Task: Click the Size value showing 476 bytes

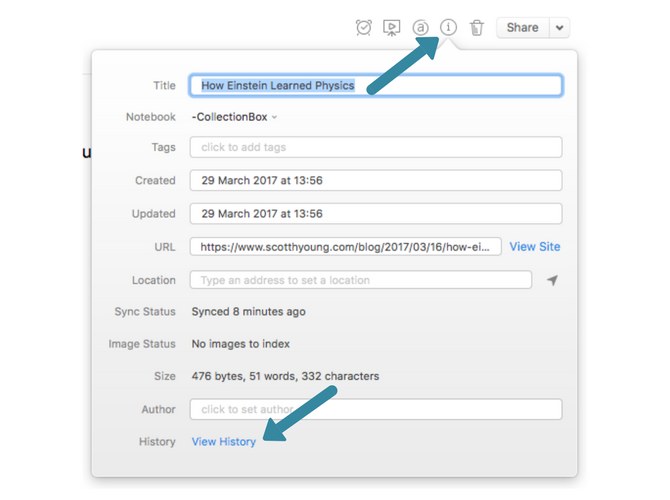Action: tap(285, 377)
